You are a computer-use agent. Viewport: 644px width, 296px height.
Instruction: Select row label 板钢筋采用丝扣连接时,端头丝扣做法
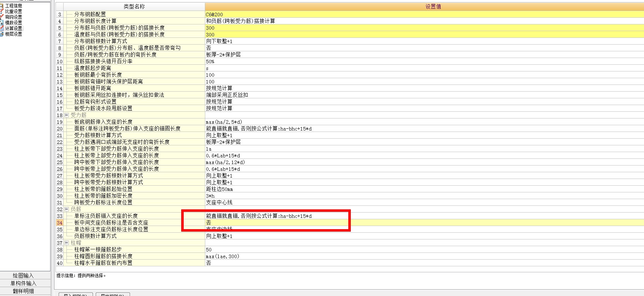tap(119, 95)
